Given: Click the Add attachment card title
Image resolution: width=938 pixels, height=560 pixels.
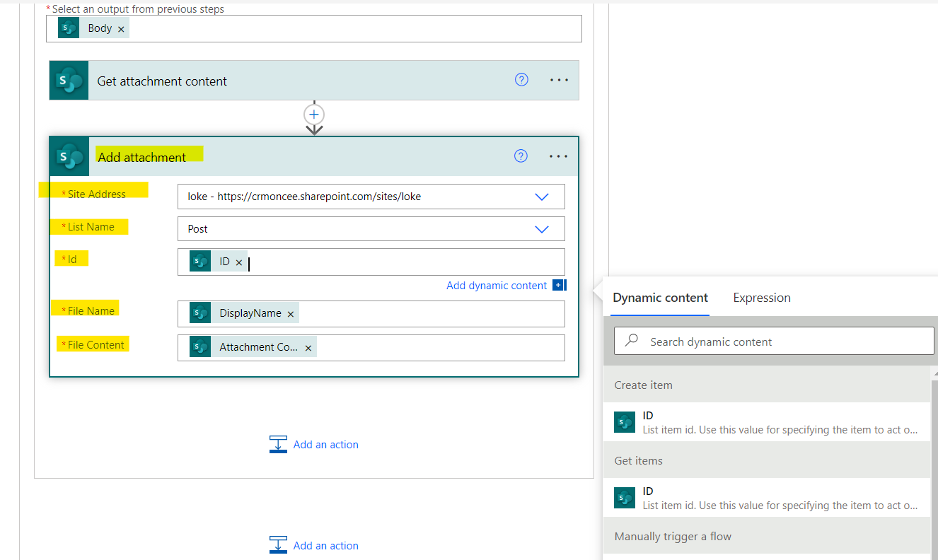Looking at the screenshot, I should coord(142,157).
